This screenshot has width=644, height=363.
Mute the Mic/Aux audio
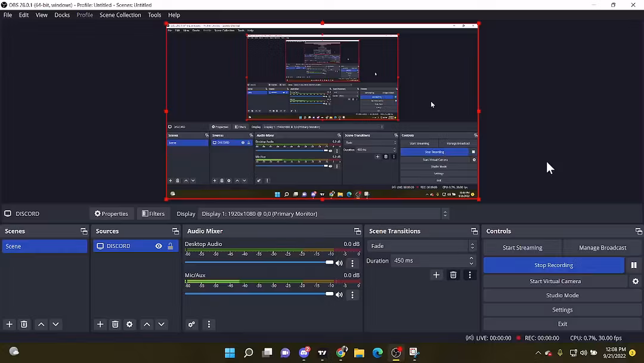339,294
